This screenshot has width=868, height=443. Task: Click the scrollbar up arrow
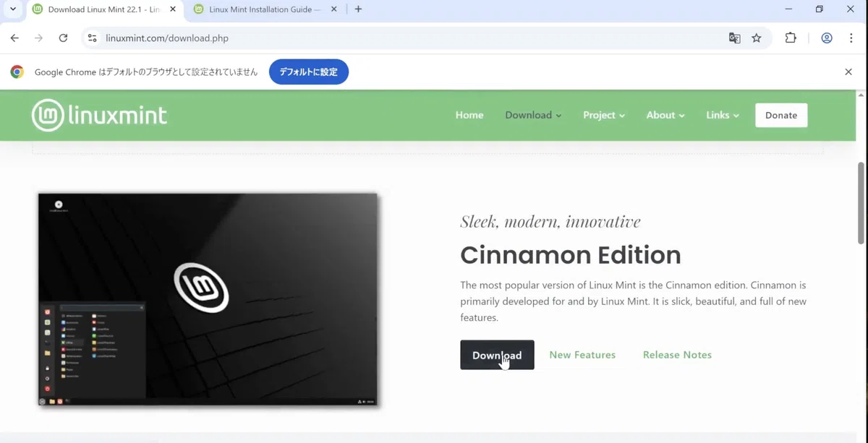click(861, 95)
